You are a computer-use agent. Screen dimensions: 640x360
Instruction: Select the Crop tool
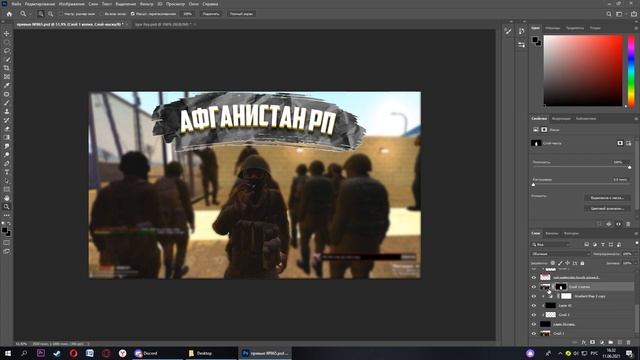pos(7,68)
